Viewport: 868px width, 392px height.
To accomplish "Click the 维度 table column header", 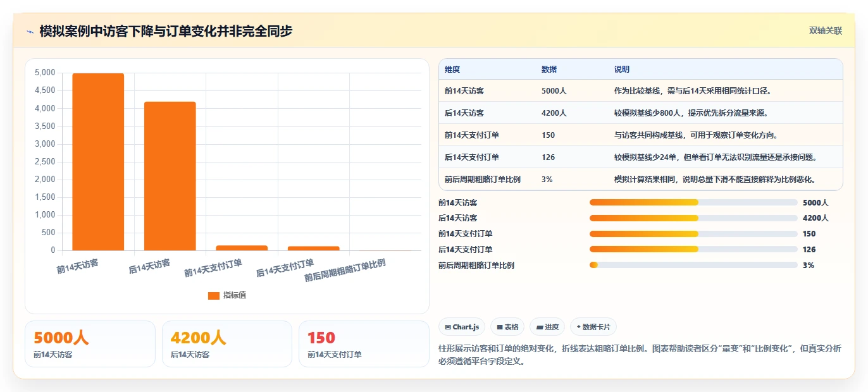I will click(x=452, y=69).
